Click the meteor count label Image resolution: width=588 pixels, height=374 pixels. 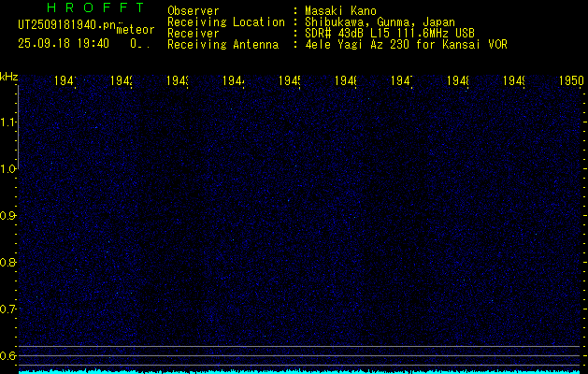pyautogui.click(x=135, y=30)
